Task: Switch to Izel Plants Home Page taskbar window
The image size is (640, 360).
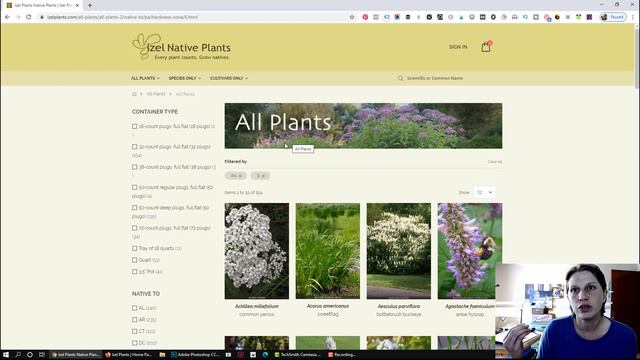Action: (129, 355)
